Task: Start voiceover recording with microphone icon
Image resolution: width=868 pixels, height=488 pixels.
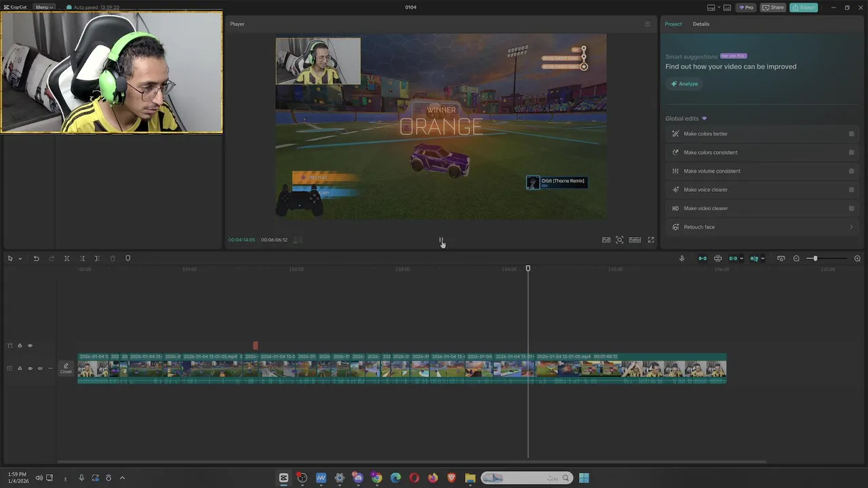Action: pos(682,258)
